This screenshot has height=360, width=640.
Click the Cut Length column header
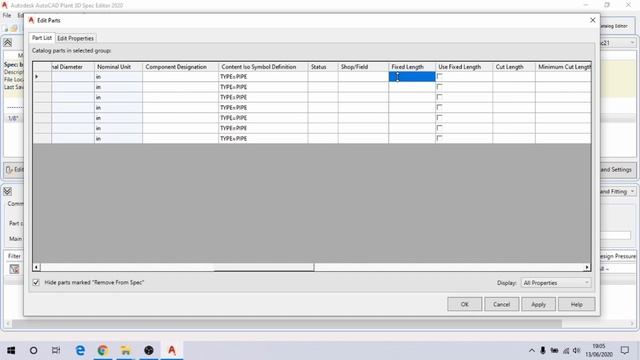click(514, 67)
